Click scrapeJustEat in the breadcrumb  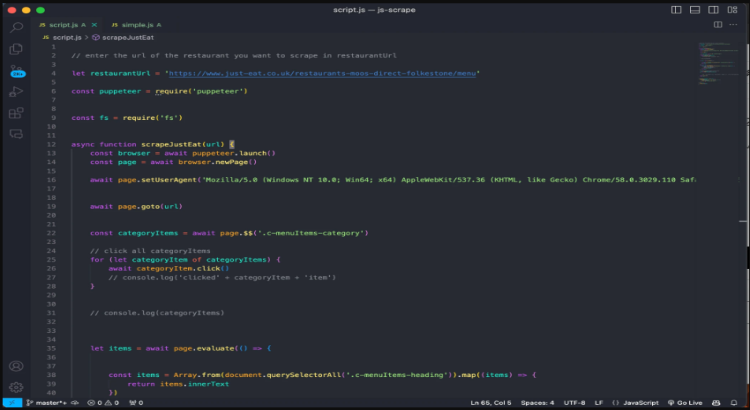coord(128,37)
